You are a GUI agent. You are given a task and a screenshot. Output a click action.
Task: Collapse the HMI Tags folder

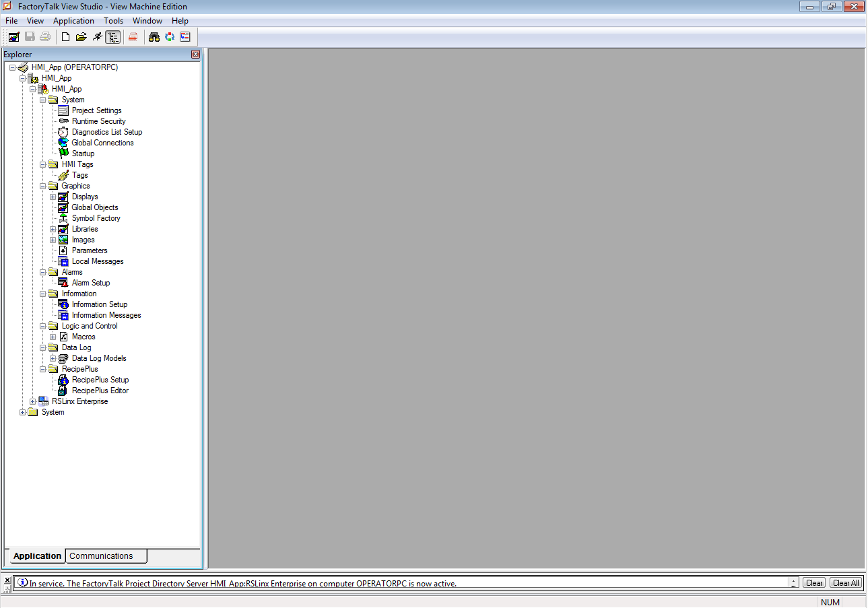[x=43, y=164]
